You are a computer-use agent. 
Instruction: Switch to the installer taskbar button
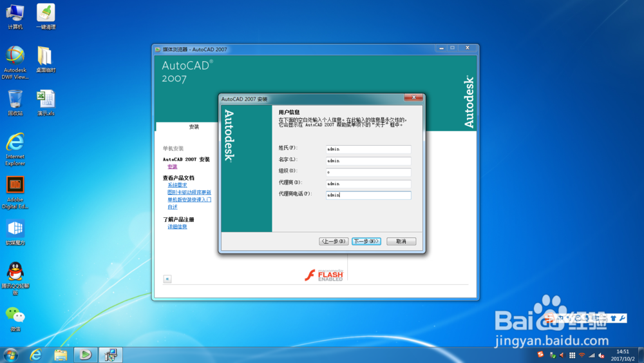(x=111, y=355)
